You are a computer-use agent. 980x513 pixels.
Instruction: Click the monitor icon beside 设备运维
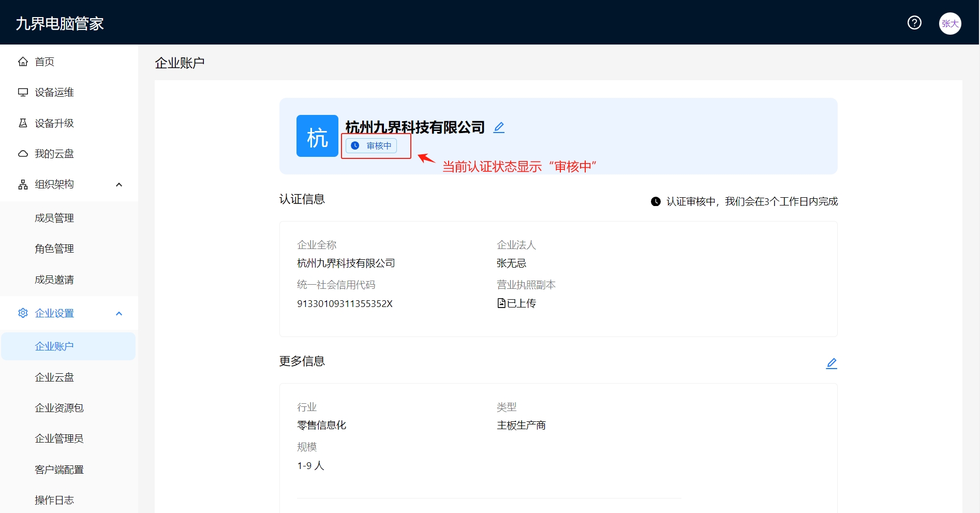coord(23,92)
